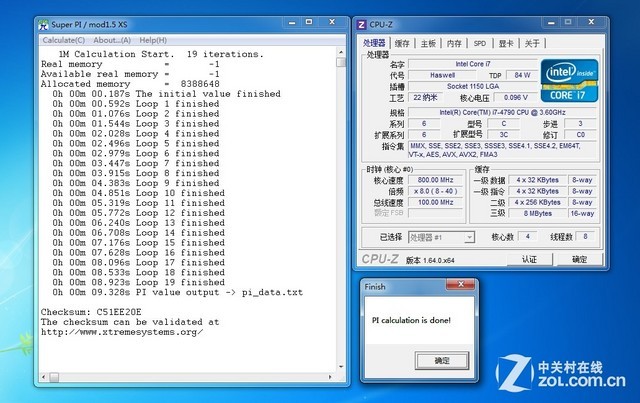Image resolution: width=640 pixels, height=403 pixels.
Task: Click the Super PI title bar icon
Action: click(x=45, y=22)
